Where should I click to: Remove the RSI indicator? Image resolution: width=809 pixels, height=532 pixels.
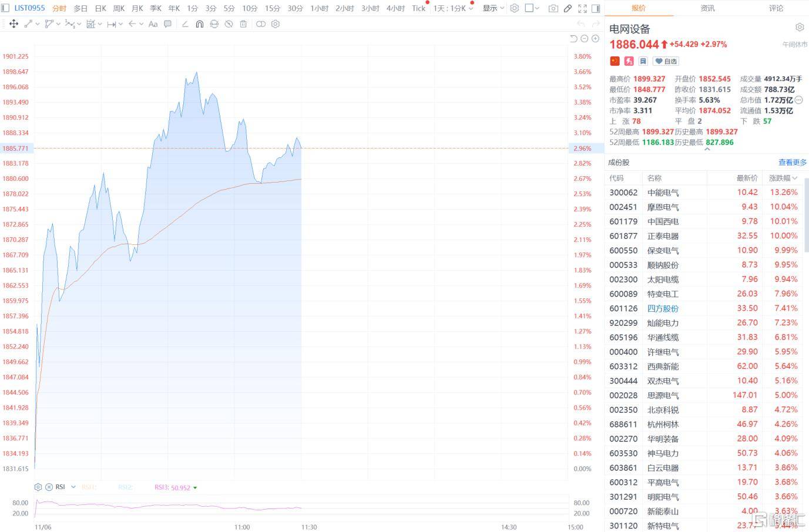pyautogui.click(x=49, y=487)
